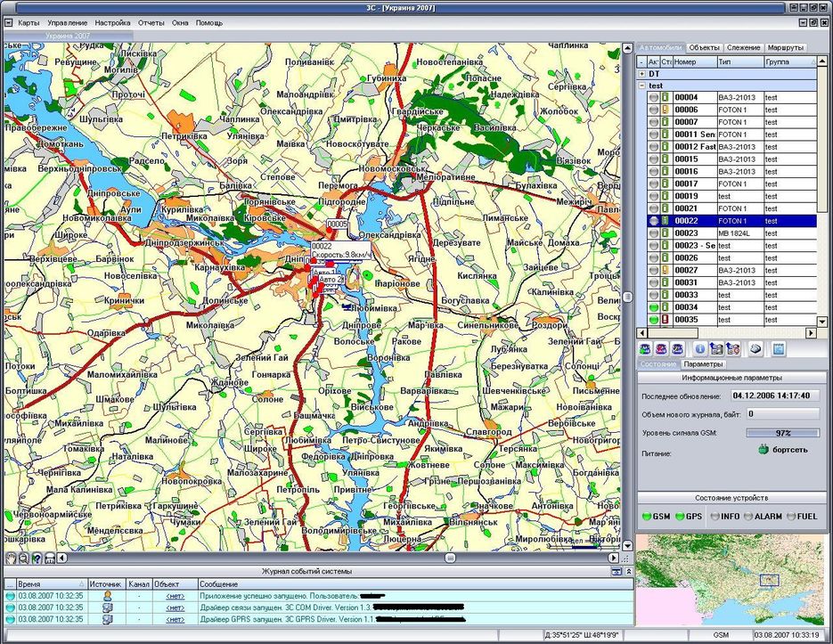Open the Отчеты menu
833x644 pixels.
click(x=151, y=22)
